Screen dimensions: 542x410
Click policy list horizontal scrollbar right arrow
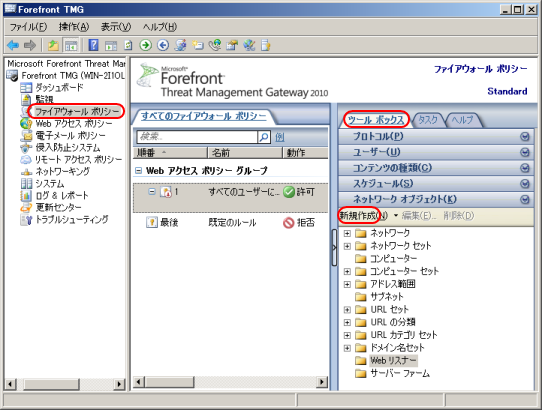(322, 382)
